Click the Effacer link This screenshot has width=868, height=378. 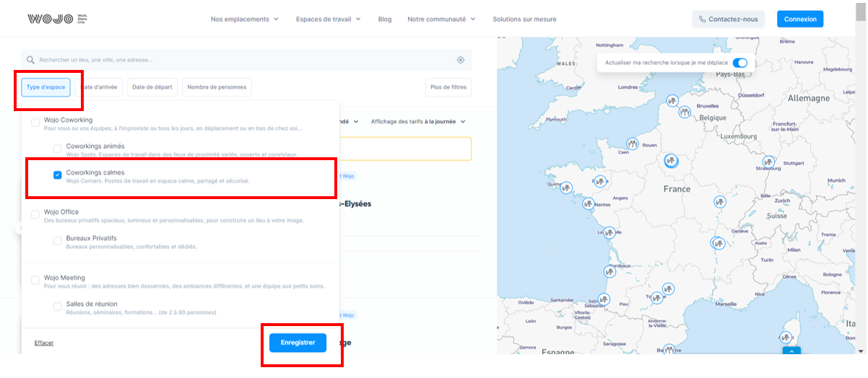point(44,343)
